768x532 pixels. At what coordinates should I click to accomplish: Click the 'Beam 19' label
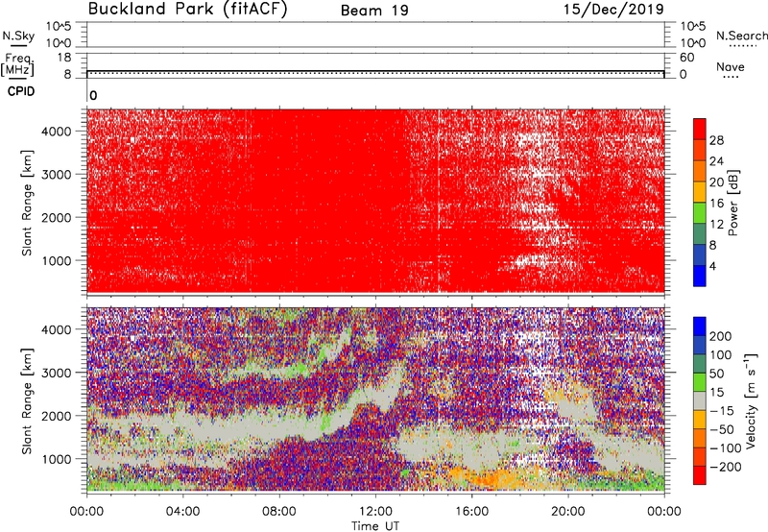tap(374, 11)
